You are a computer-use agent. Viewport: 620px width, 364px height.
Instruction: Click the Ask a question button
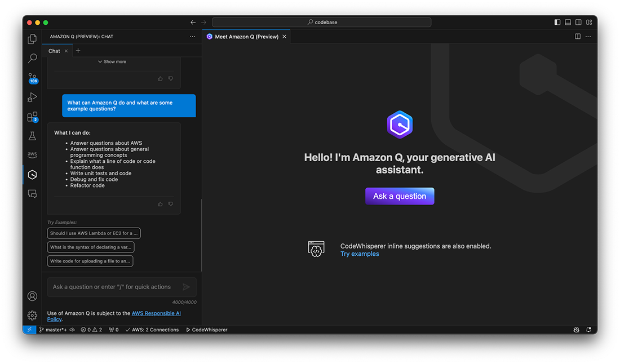click(x=400, y=196)
